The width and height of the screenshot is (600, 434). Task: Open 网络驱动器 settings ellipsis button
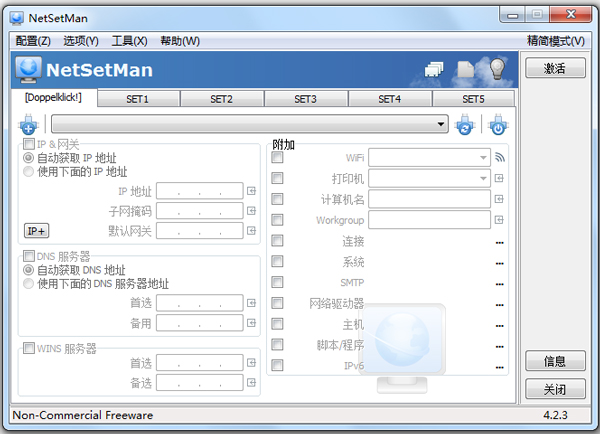[499, 305]
